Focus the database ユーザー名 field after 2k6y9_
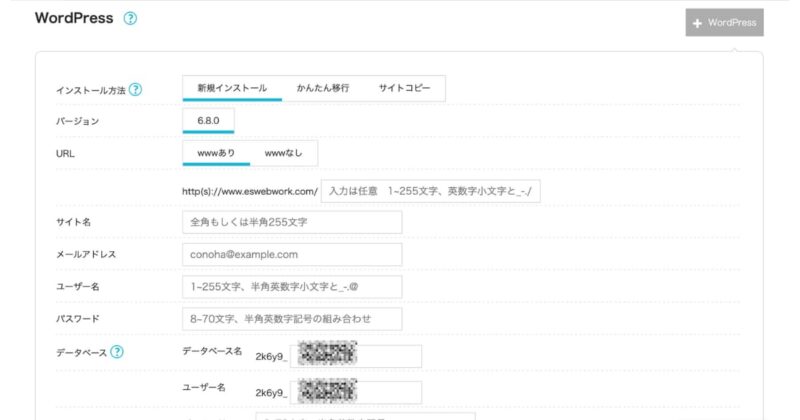Image resolution: width=800 pixels, height=420 pixels. pyautogui.click(x=356, y=392)
